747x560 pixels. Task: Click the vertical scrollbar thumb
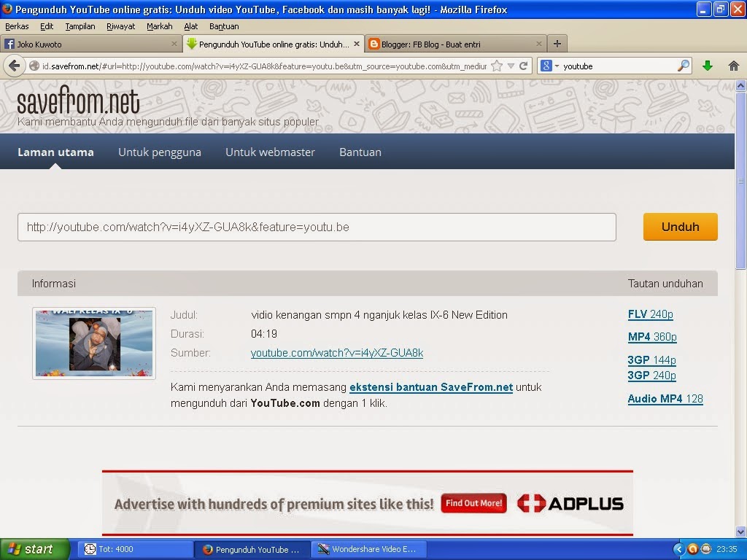[741, 180]
